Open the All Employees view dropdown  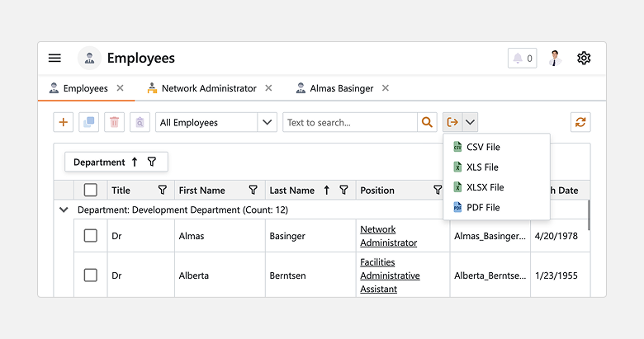[267, 122]
